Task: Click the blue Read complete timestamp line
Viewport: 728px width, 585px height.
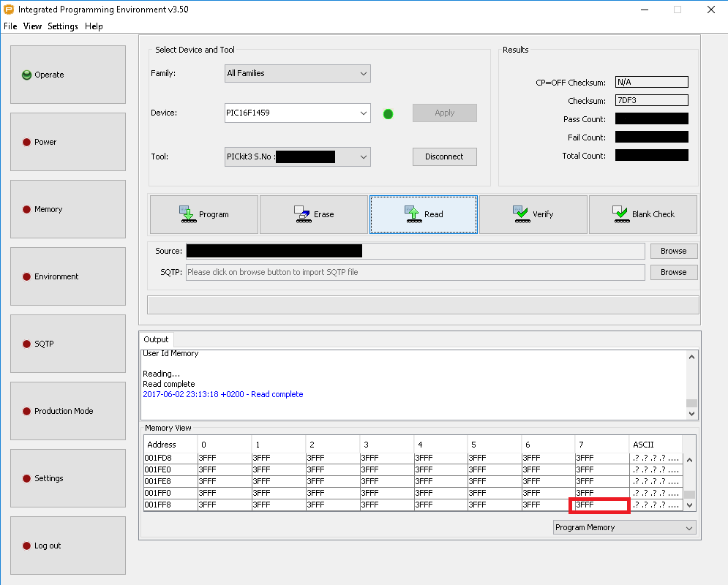Action: [223, 394]
